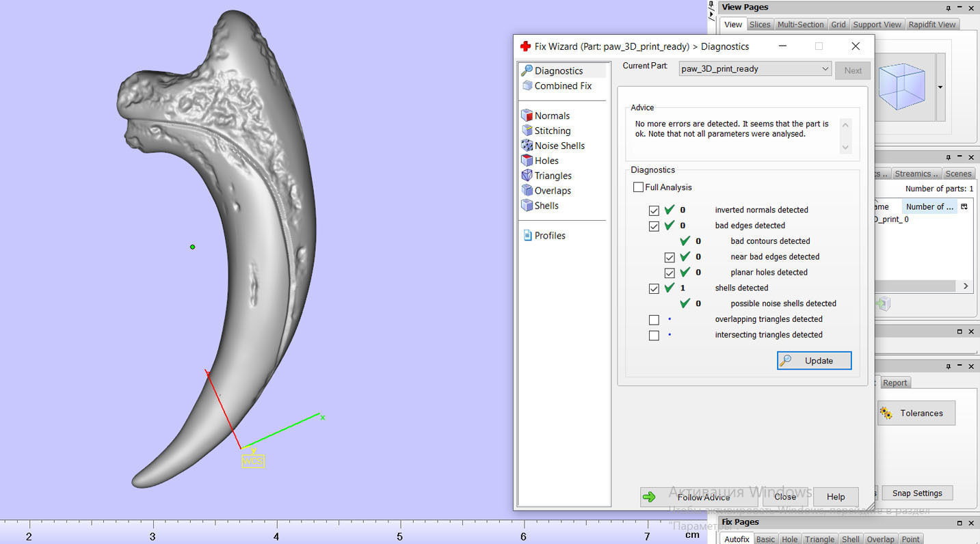
Task: Select the Point tab in Fix Pages
Action: [x=910, y=539]
